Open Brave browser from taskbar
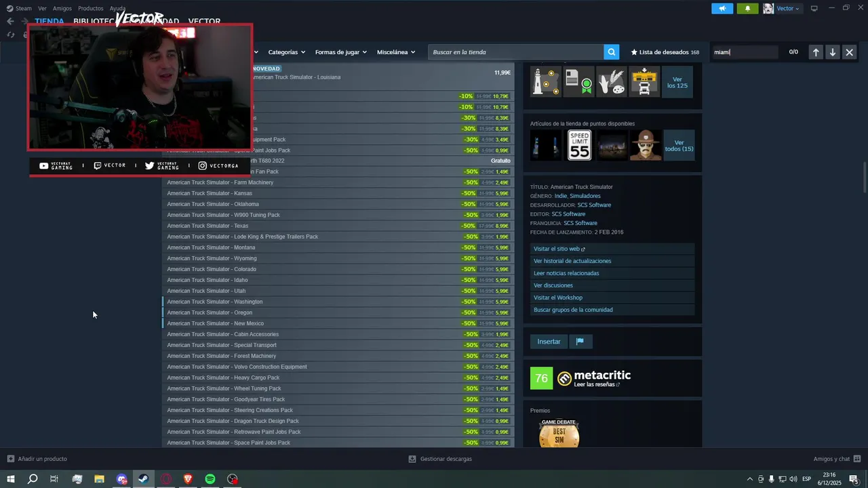Screen dimensions: 868x488 [188, 479]
